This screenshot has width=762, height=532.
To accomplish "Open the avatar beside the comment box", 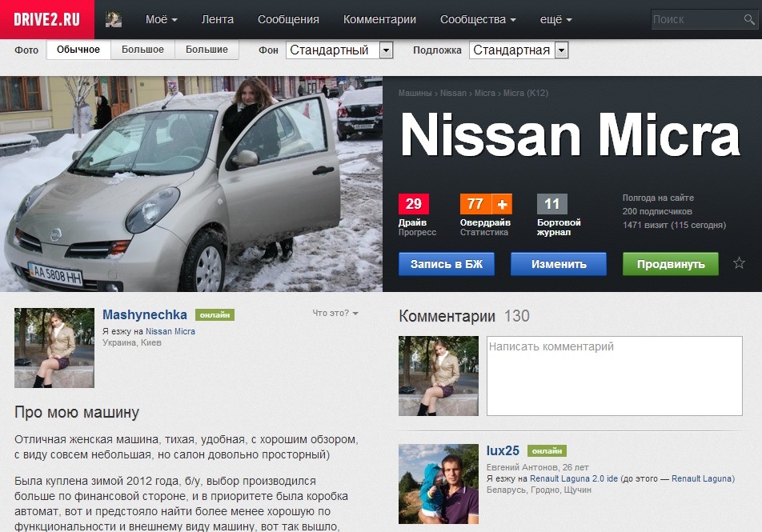I will tap(439, 375).
